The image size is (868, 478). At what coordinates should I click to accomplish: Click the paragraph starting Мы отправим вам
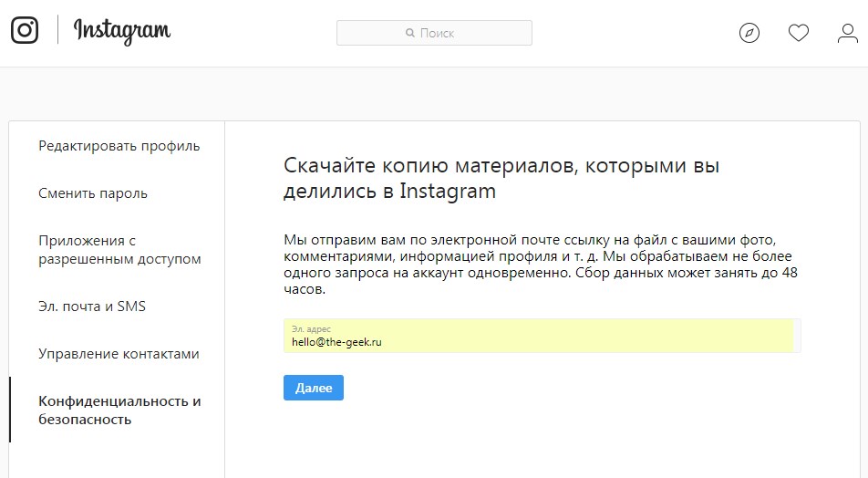pyautogui.click(x=541, y=265)
